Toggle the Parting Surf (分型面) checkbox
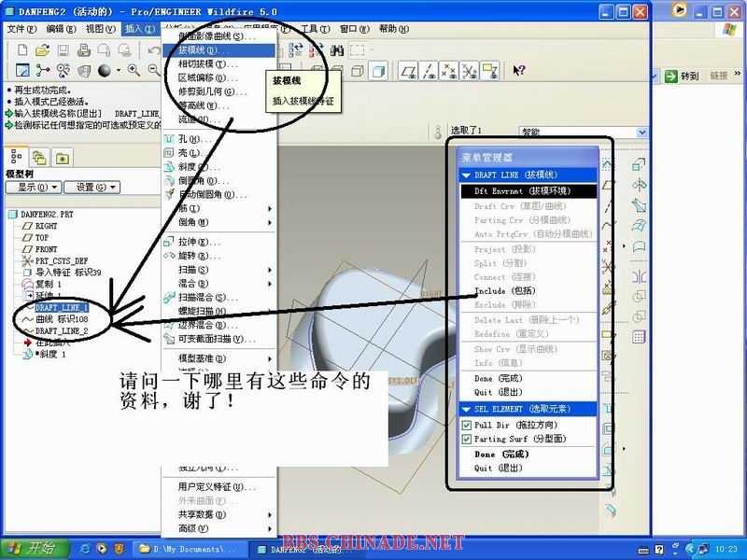Viewport: 747px width, 560px height. [466, 439]
